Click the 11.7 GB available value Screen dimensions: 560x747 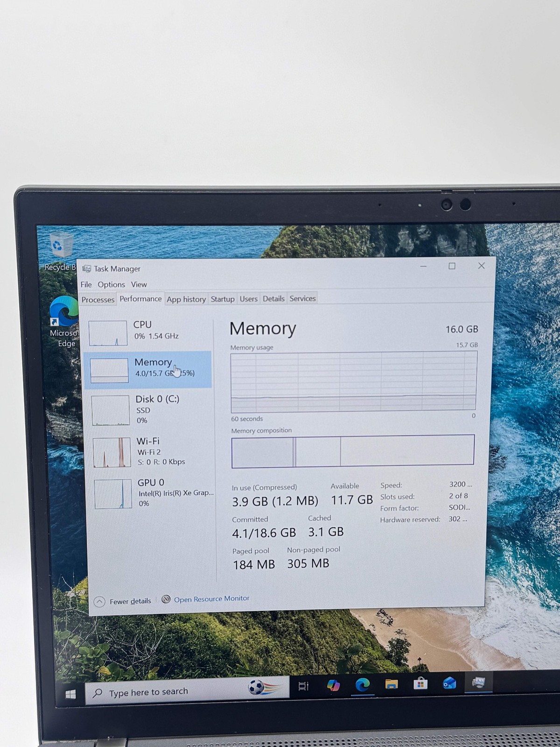352,500
